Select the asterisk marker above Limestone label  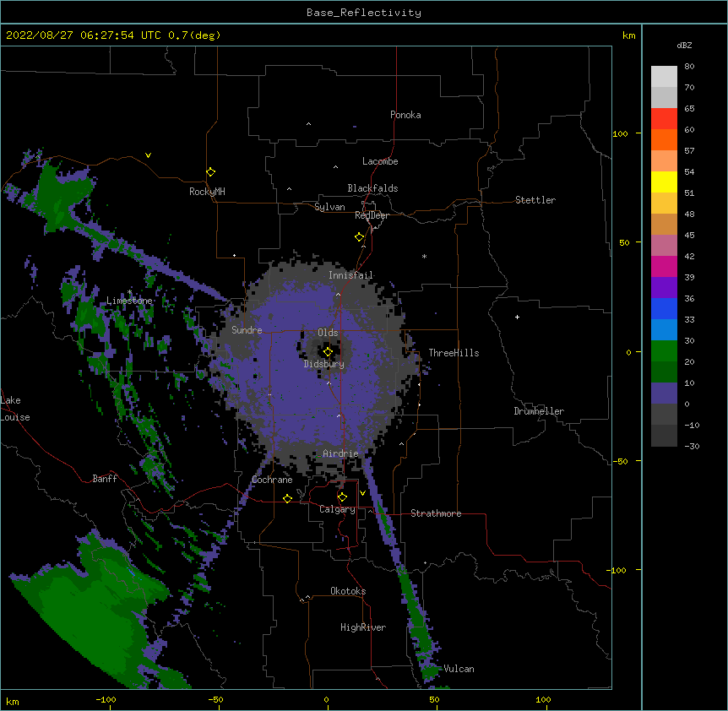coord(130,292)
